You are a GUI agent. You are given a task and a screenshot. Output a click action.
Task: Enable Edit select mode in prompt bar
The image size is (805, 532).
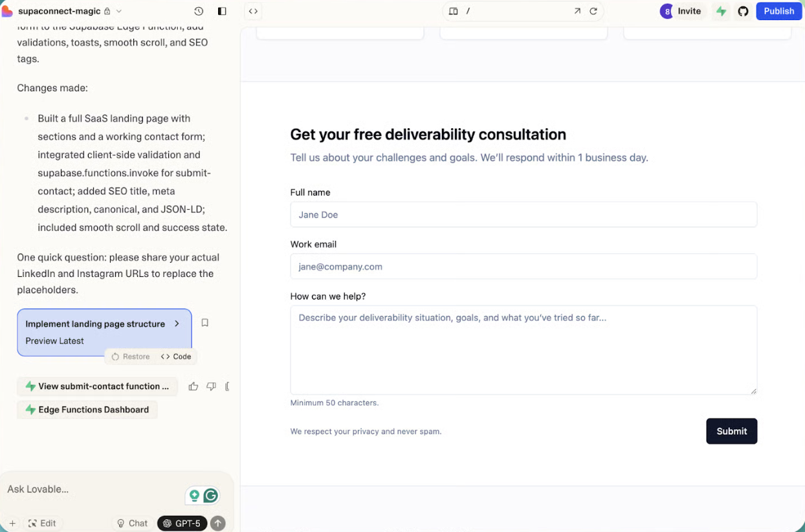[42, 523]
